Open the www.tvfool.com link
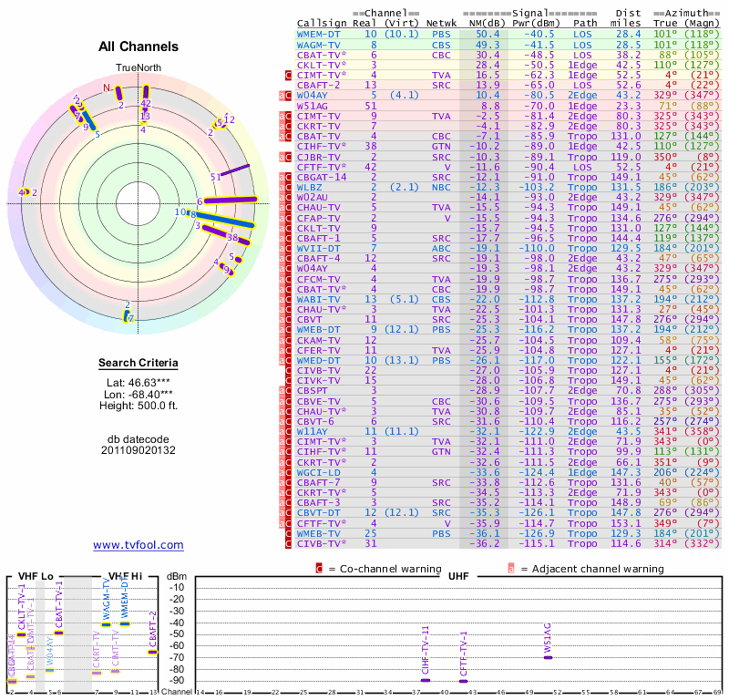Screen dimensions: 729x700 [x=138, y=545]
